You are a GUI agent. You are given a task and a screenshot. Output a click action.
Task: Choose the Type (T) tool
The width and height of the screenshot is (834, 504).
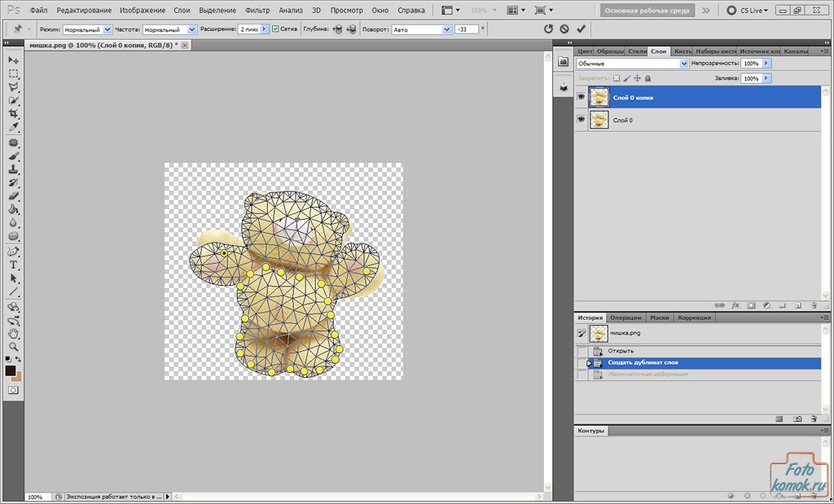[14, 265]
